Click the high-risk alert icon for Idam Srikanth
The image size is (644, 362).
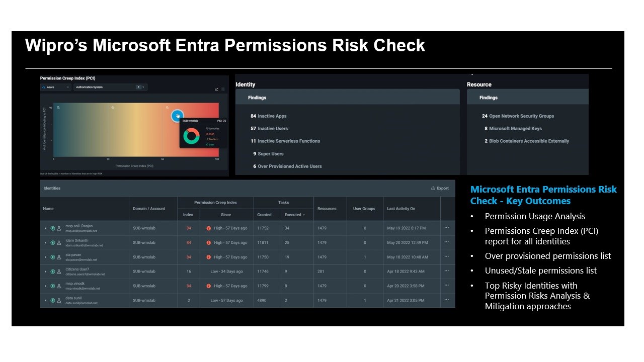[x=209, y=243]
